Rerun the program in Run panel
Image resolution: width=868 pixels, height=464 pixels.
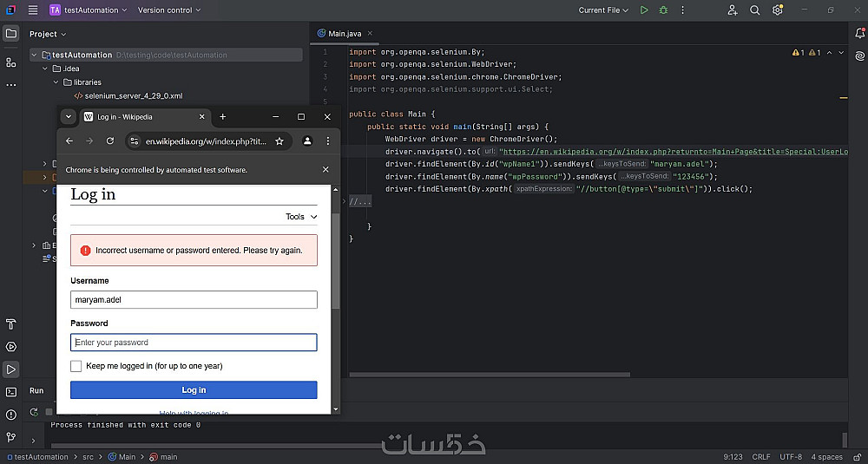click(x=34, y=412)
